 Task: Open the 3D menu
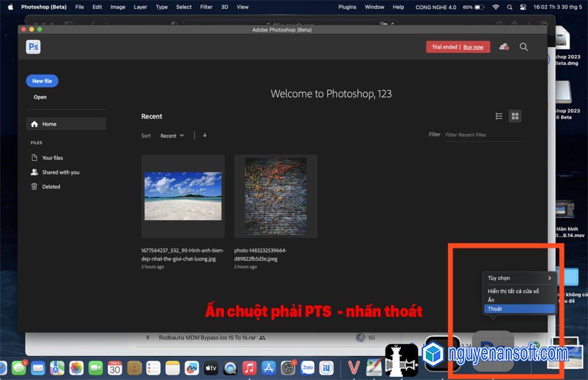(x=225, y=7)
